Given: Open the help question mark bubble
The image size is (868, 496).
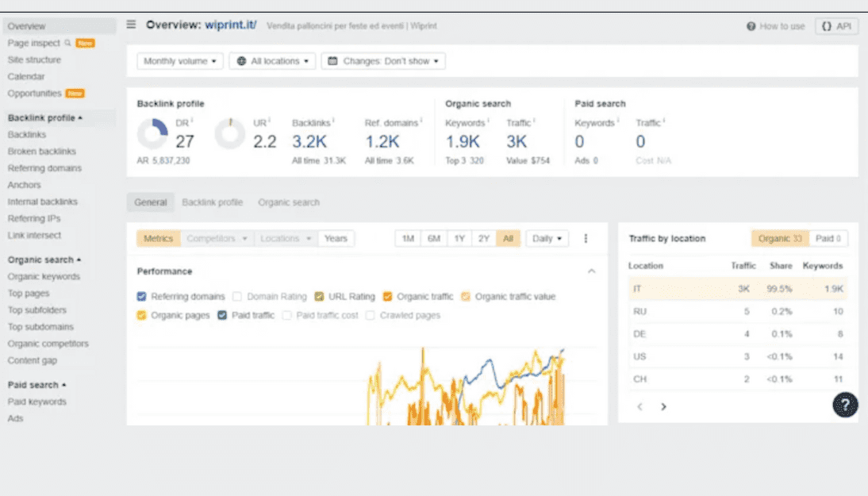Looking at the screenshot, I should (845, 405).
